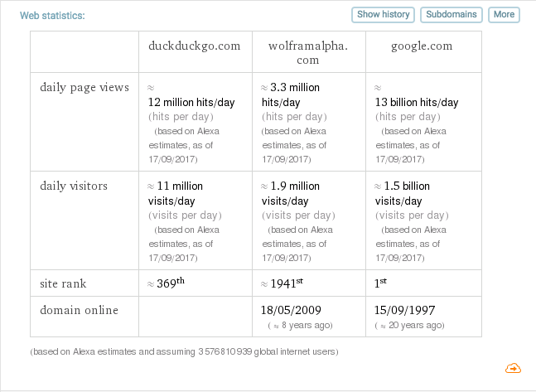Select the daily visitors row label
Viewport: 536px width, 392px height.
tap(74, 186)
